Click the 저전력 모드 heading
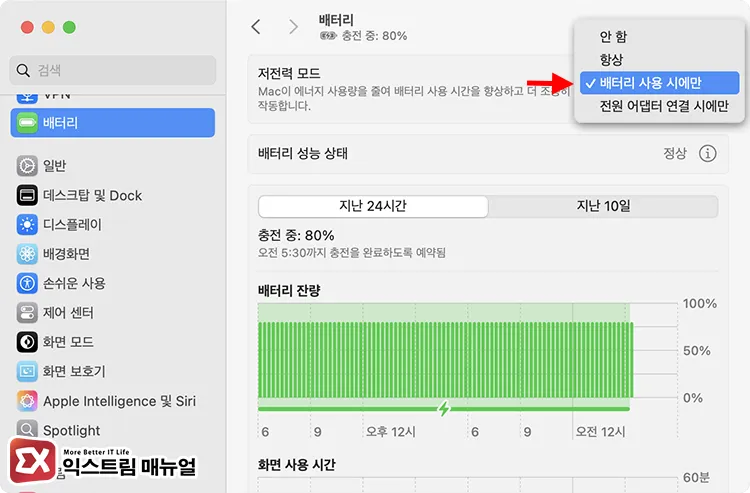This screenshot has height=493, width=750. 289,73
